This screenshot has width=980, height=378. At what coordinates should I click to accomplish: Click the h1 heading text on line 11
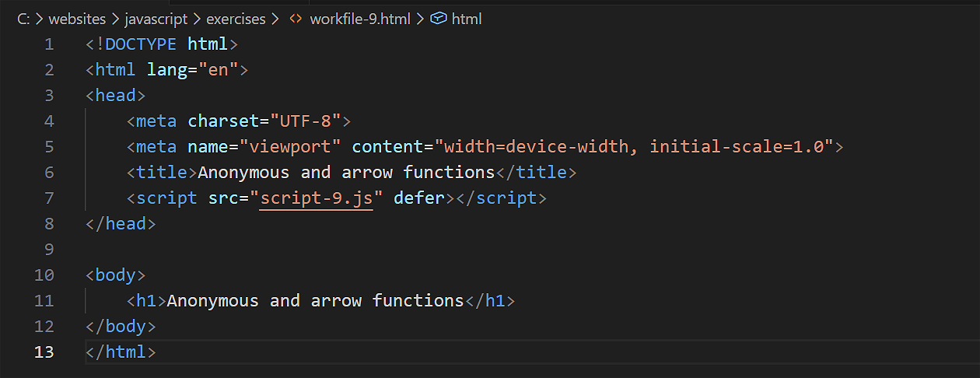pos(315,301)
